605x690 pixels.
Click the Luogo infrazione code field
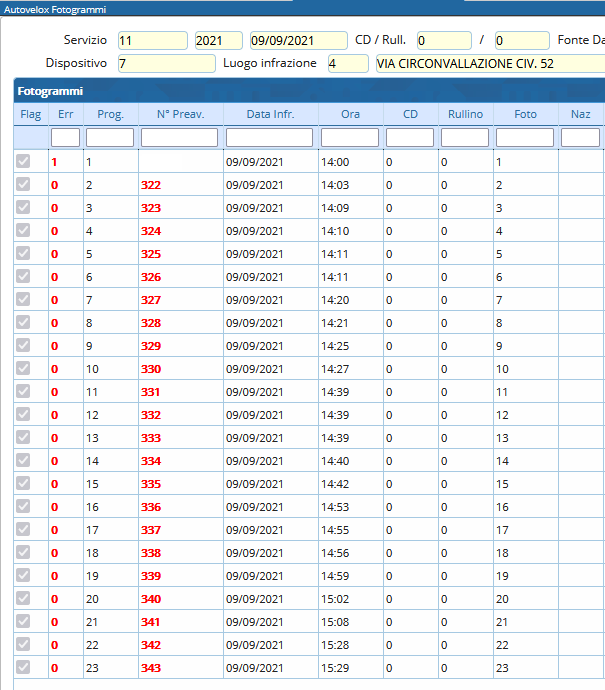(x=347, y=64)
